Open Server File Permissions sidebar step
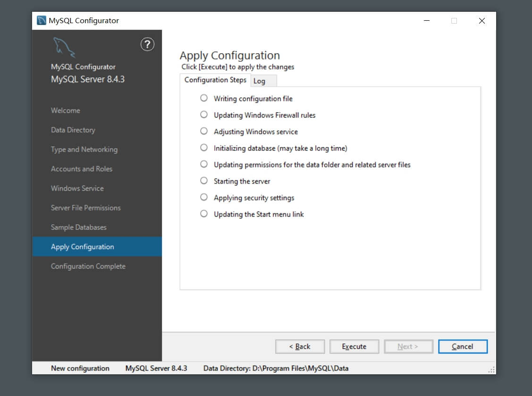The width and height of the screenshot is (532, 396). click(86, 208)
